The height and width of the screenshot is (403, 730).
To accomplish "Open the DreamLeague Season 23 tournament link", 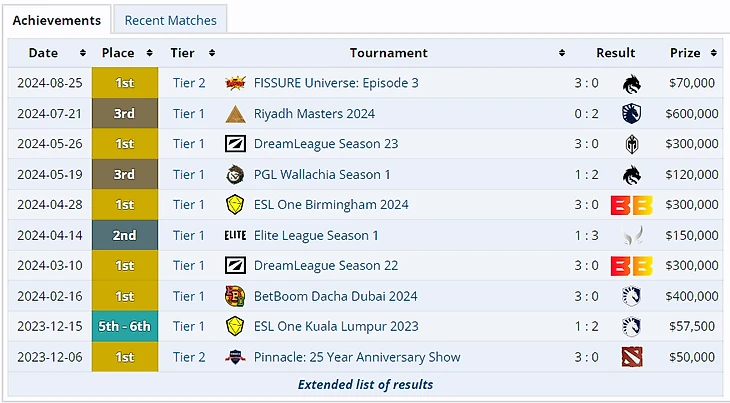I will pyautogui.click(x=325, y=144).
